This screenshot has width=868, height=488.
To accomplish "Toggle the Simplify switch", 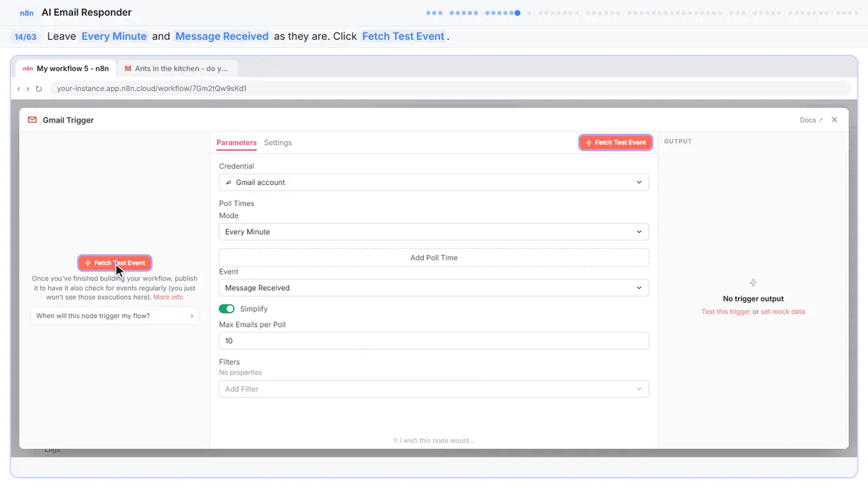I will (226, 309).
